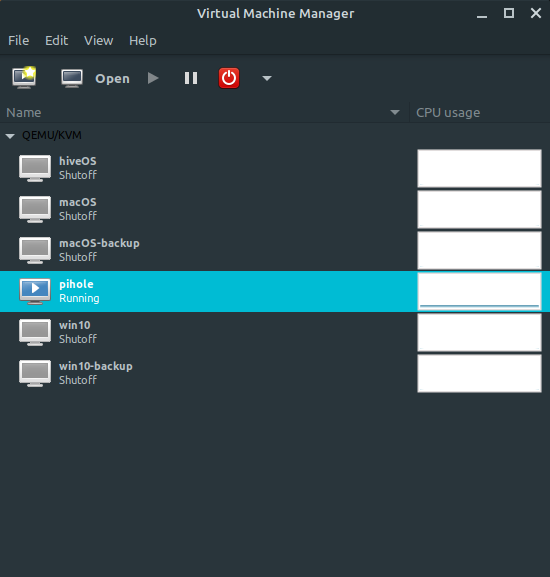This screenshot has height=577, width=550.
Task: Maximize the Virtual Machine Manager window
Action: click(x=509, y=13)
